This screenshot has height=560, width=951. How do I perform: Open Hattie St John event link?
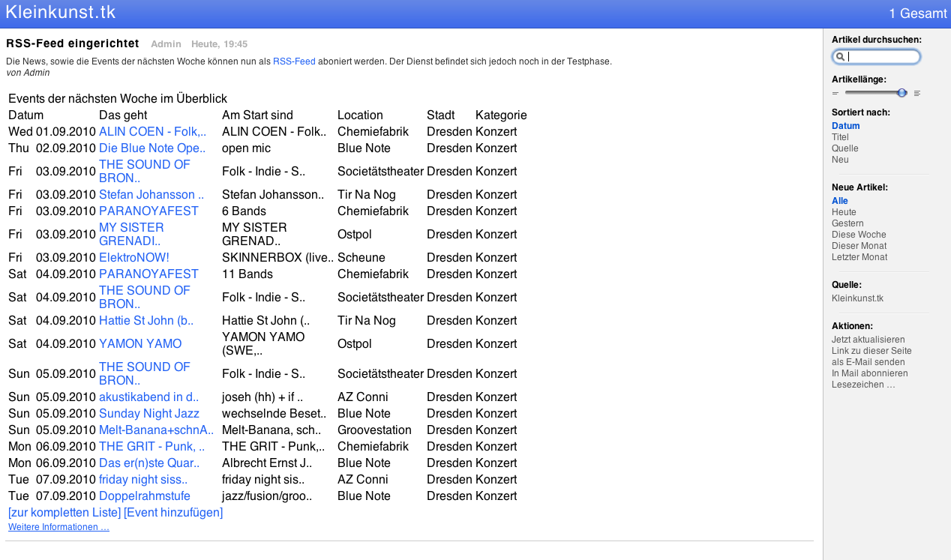click(146, 320)
